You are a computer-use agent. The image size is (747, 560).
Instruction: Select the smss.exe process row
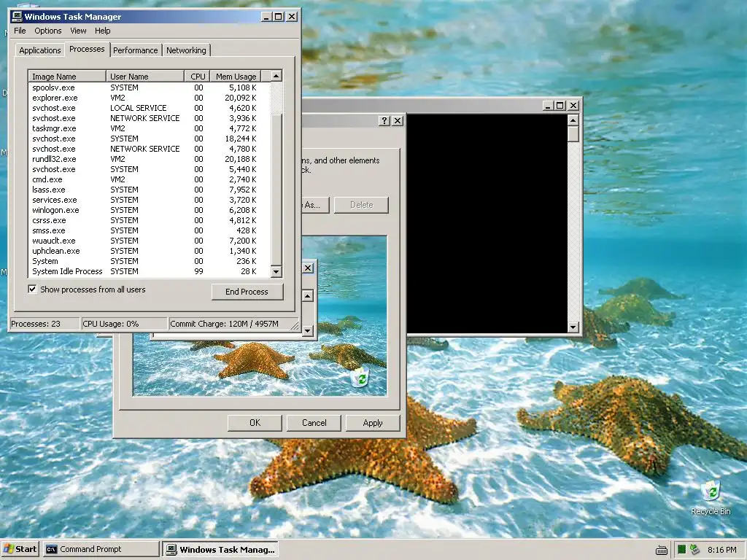[149, 230]
